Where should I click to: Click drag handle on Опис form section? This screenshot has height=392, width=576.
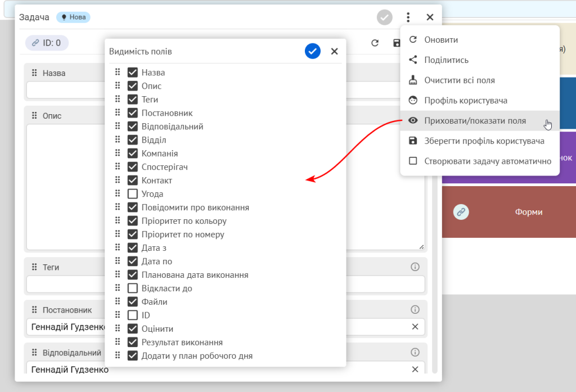[x=34, y=115]
